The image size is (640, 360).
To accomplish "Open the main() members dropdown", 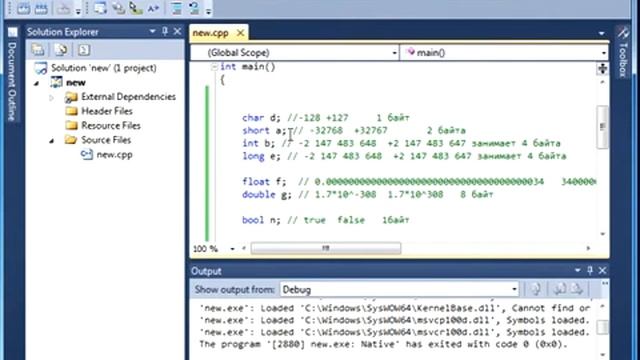I will coord(504,53).
